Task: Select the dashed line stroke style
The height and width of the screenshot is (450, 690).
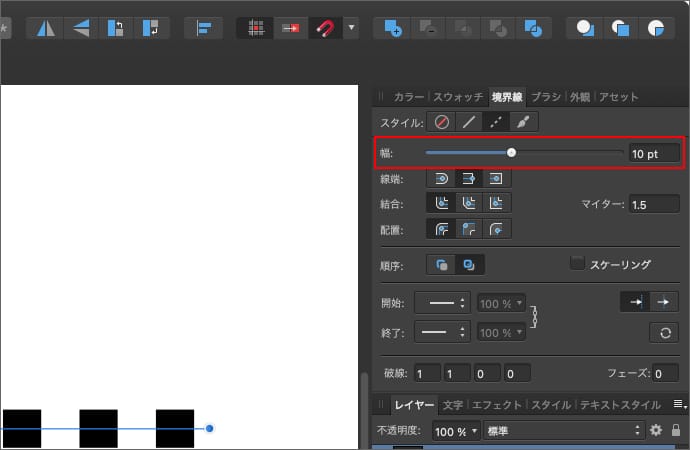Action: [x=495, y=122]
